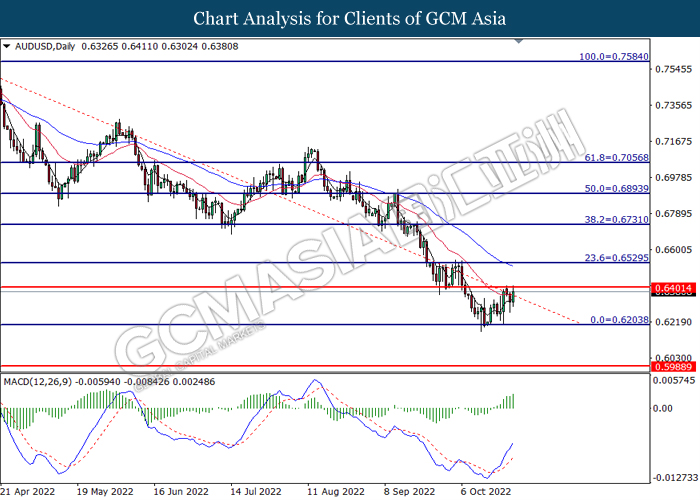Click the 23.6=0.65295 Fibonacci label
Screen dimensions: 700x500
point(617,258)
